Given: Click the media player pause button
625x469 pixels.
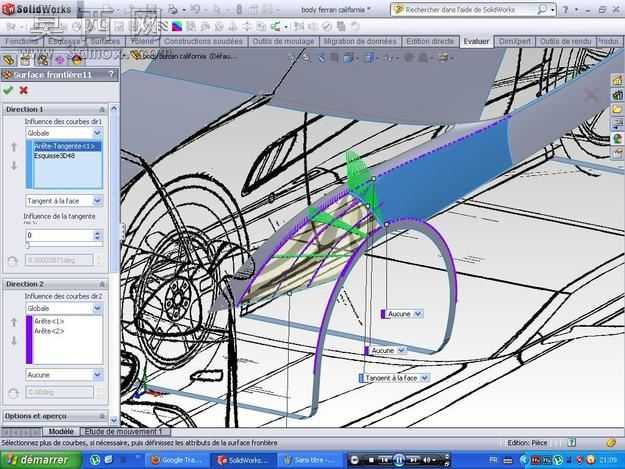Looking at the screenshot, I should coord(399,460).
